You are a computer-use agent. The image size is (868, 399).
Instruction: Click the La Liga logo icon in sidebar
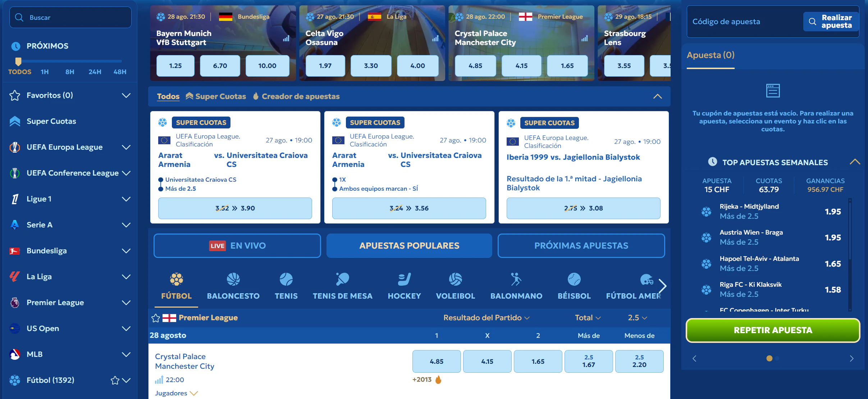pyautogui.click(x=15, y=277)
